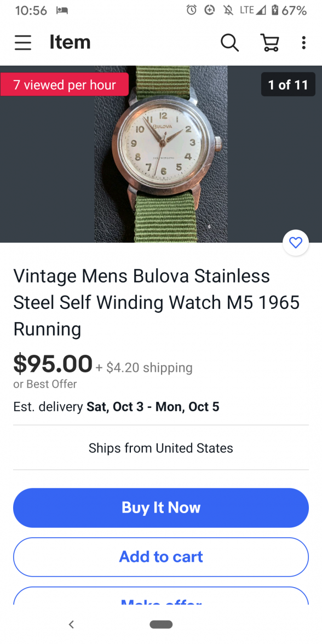Tap the home pill navigation button
The image size is (322, 644).
(161, 624)
